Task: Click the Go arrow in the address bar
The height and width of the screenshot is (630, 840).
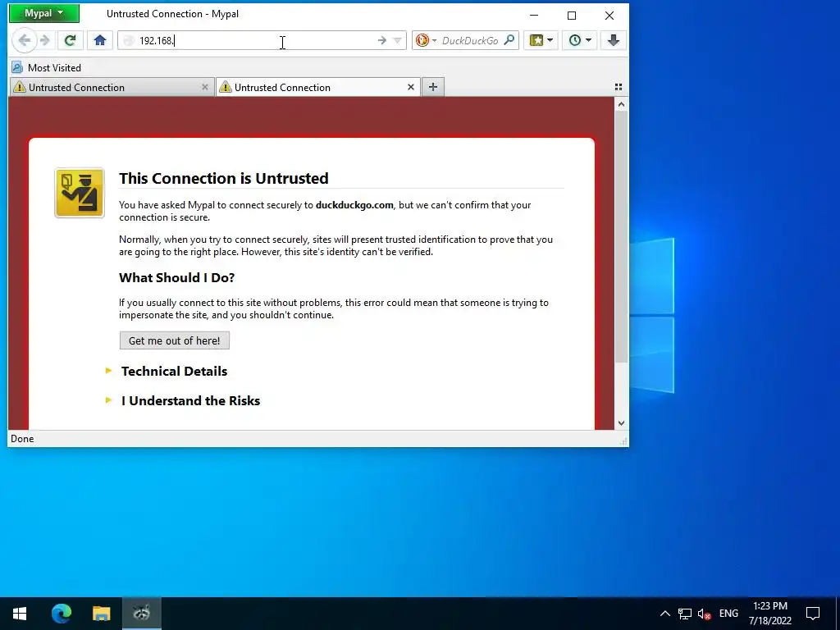Action: pyautogui.click(x=382, y=40)
